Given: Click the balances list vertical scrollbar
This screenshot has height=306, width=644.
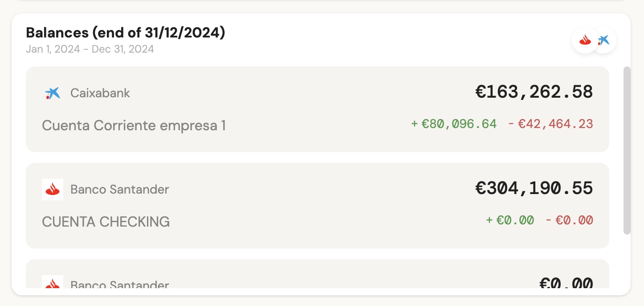Looking at the screenshot, I should point(627,150).
